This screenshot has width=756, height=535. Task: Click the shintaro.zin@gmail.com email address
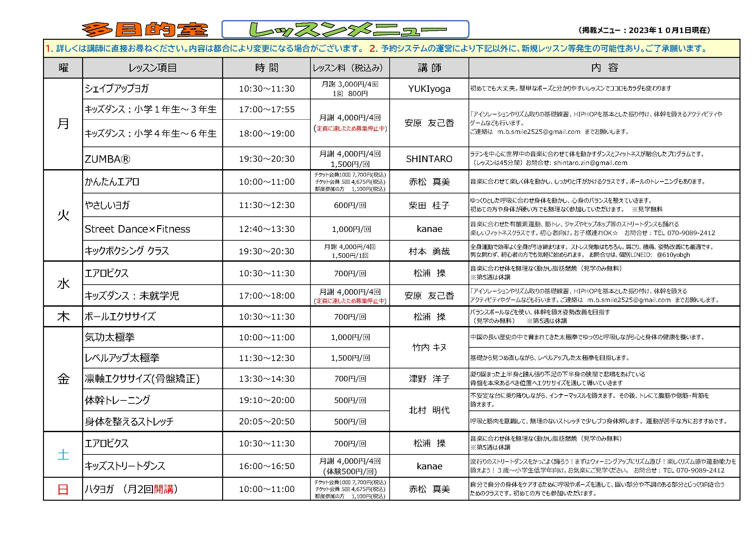(x=590, y=163)
